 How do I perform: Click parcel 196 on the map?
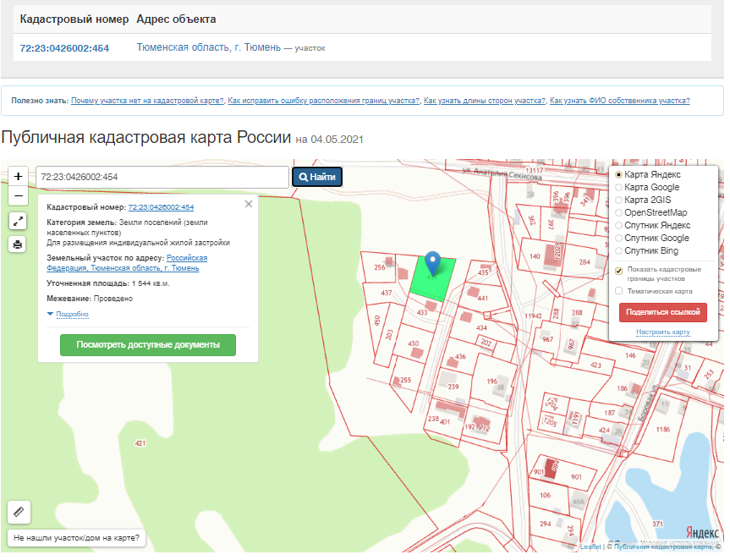tap(492, 381)
